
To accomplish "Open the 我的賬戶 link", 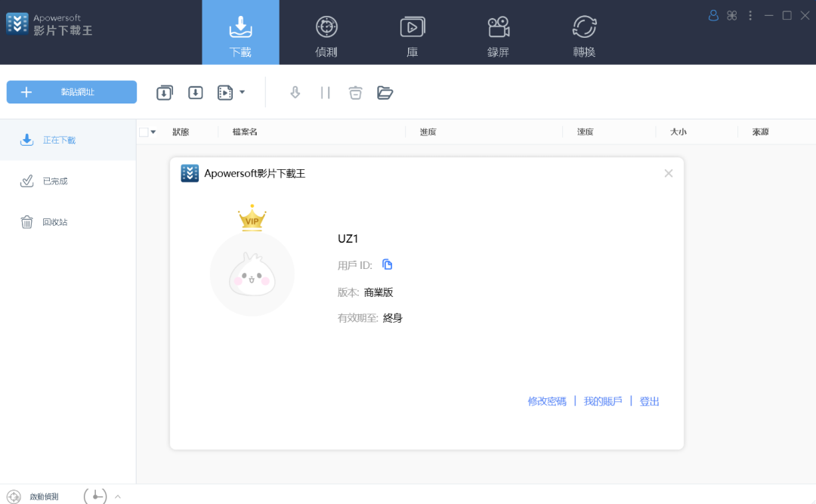I will pyautogui.click(x=603, y=401).
